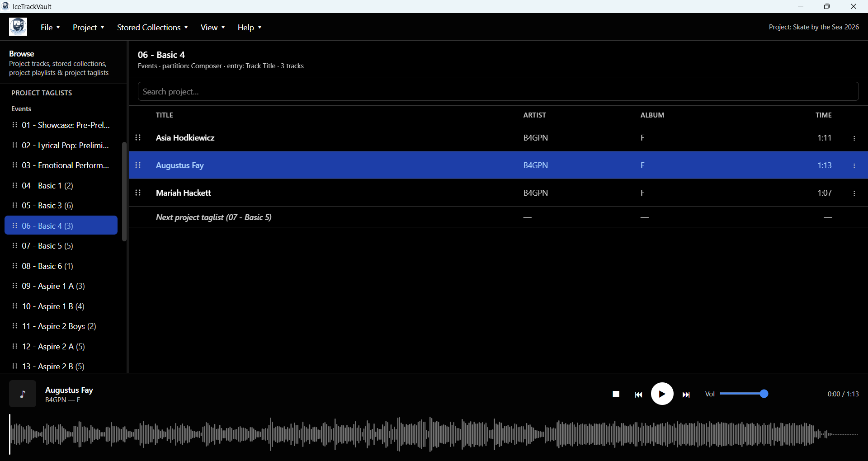868x461 pixels.
Task: Start playback with the play button
Action: point(662,394)
